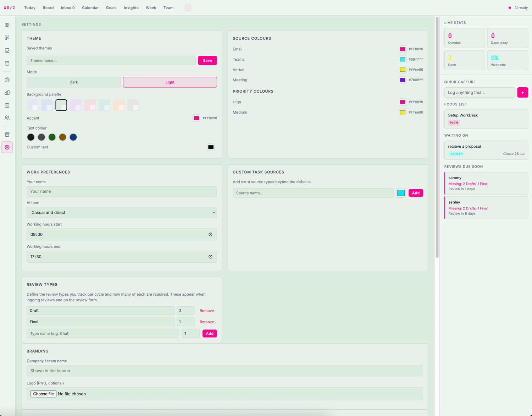The height and width of the screenshot is (416, 532).
Task: Click the Choose file button for Logo
Action: [43, 394]
